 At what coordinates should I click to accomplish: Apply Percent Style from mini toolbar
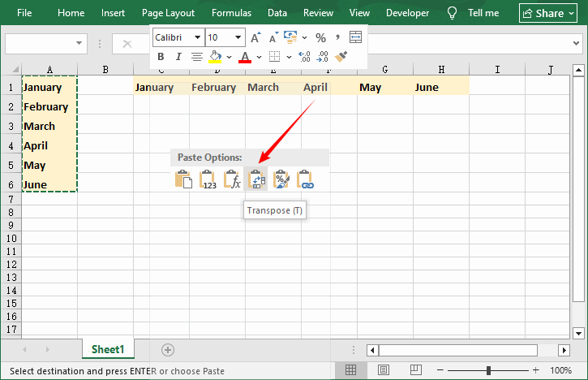coord(320,37)
